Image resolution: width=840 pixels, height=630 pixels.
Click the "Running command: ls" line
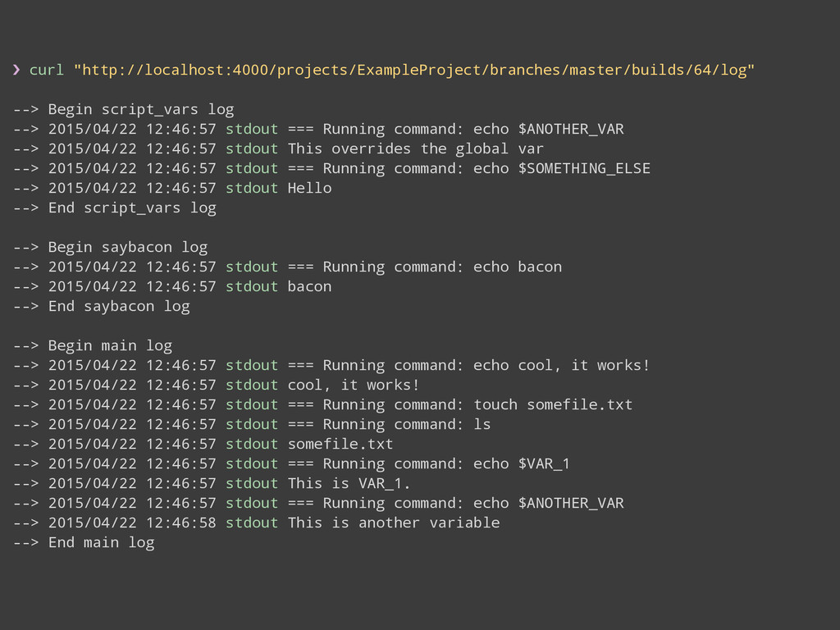pyautogui.click(x=406, y=424)
